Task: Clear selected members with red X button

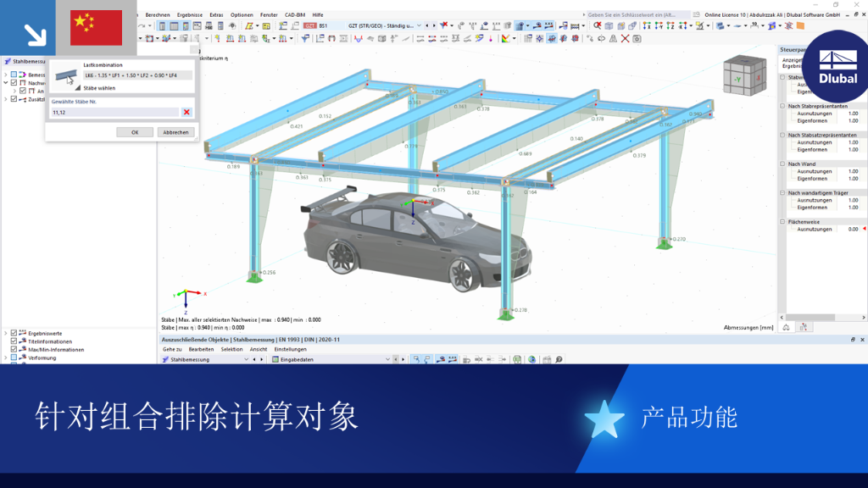Action: [186, 113]
